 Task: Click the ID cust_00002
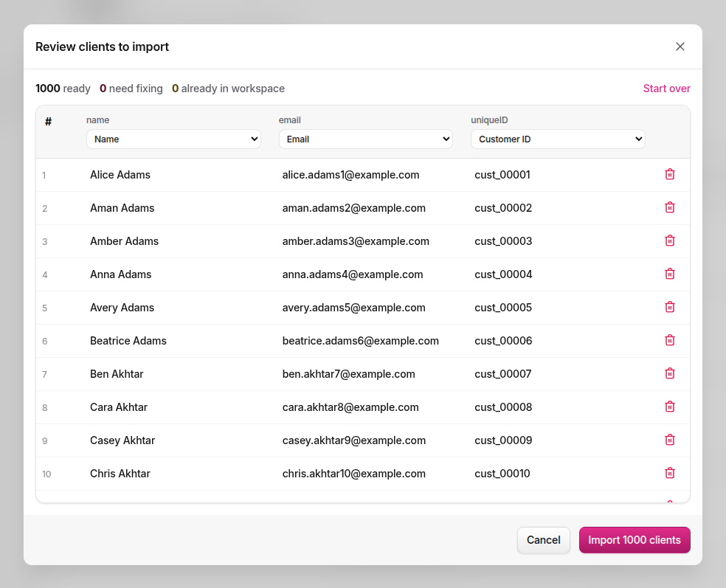point(503,208)
